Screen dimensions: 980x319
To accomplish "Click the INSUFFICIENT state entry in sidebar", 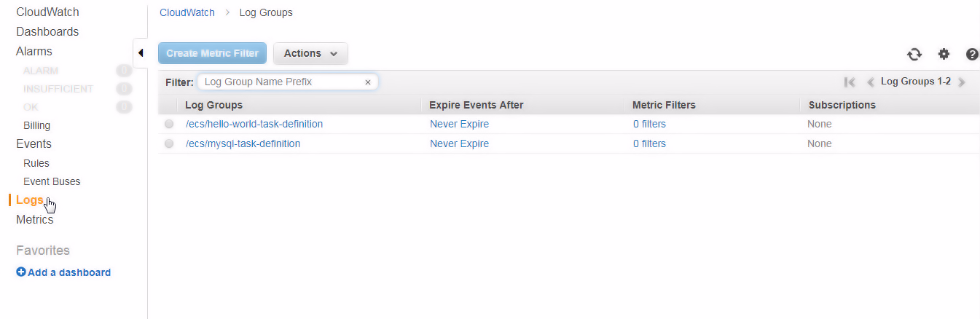I will coord(58,89).
